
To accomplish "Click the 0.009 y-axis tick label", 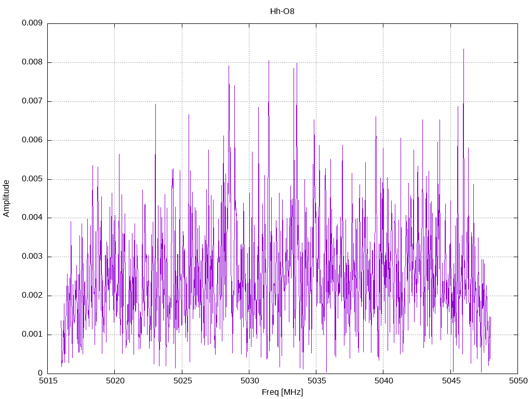I will [x=32, y=23].
